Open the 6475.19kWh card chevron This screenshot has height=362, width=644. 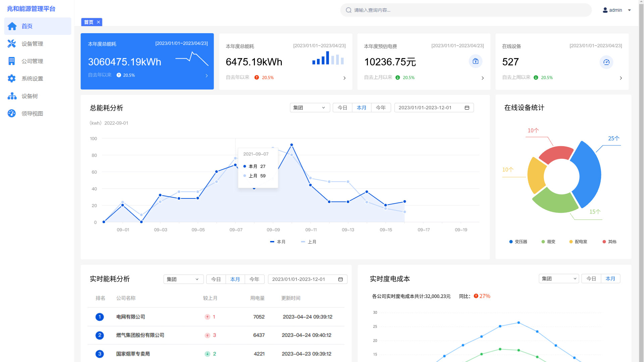344,78
